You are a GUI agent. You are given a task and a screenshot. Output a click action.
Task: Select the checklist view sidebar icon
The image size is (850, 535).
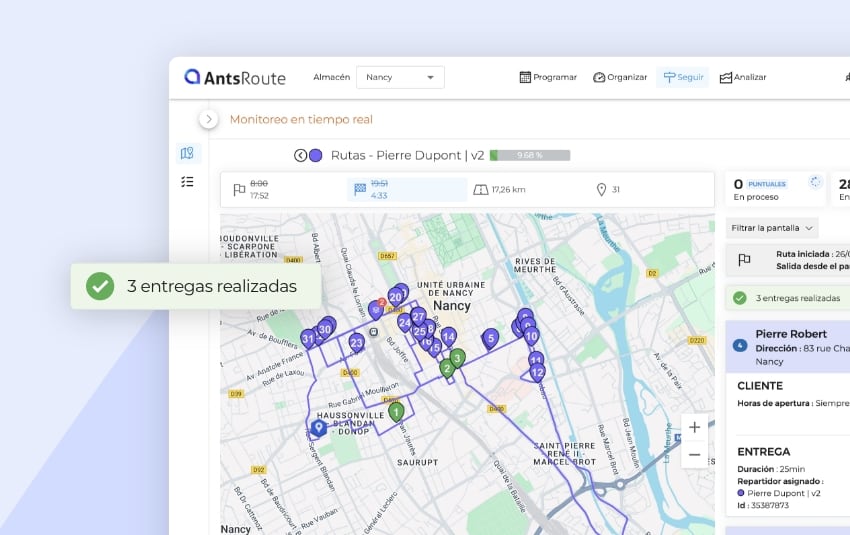click(187, 182)
